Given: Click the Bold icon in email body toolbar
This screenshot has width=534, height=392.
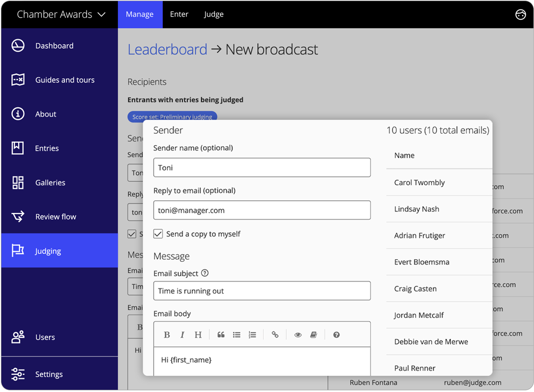Looking at the screenshot, I should (x=167, y=335).
